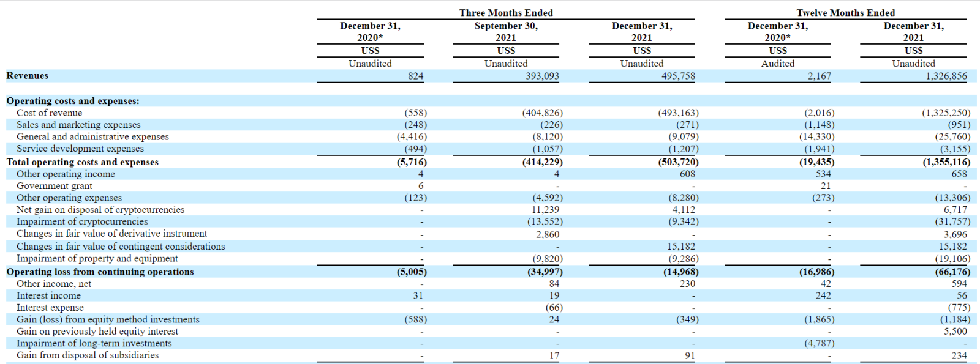Click Changes in fair value of derivative instrument
Image resolution: width=980 pixels, height=364 pixels.
[111, 234]
